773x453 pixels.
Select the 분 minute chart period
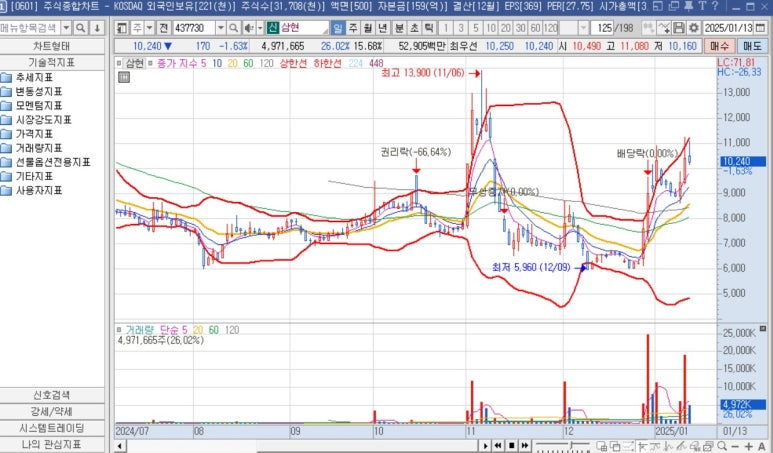click(x=399, y=28)
